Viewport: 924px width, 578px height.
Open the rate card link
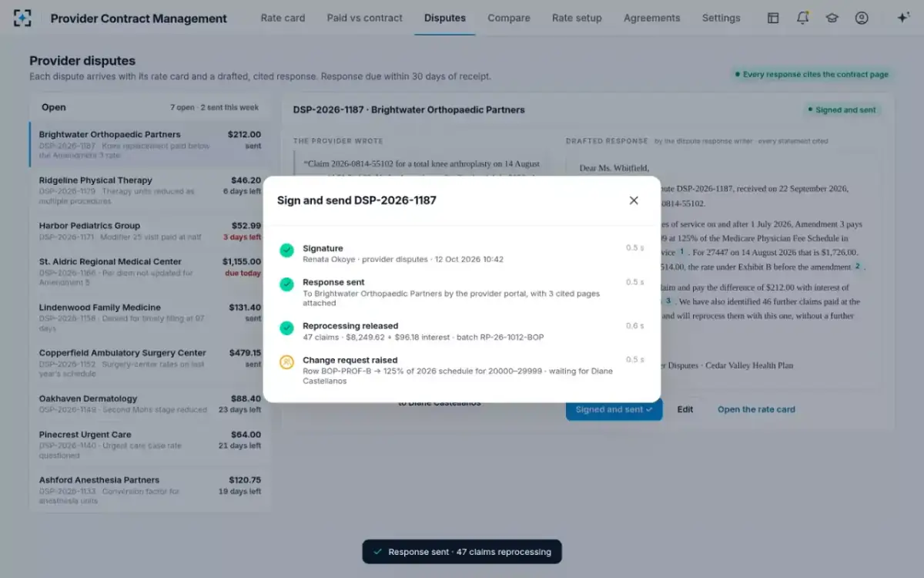coord(756,409)
